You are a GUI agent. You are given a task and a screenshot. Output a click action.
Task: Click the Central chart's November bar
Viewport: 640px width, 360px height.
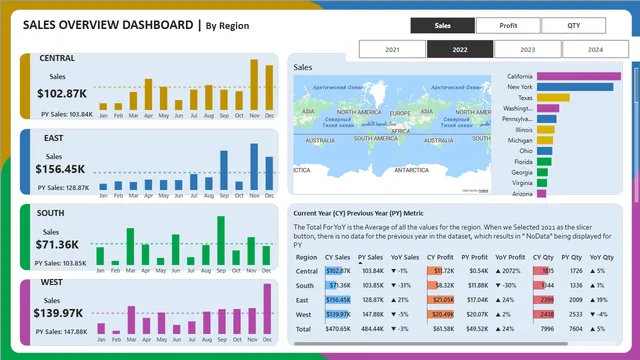pyautogui.click(x=254, y=85)
